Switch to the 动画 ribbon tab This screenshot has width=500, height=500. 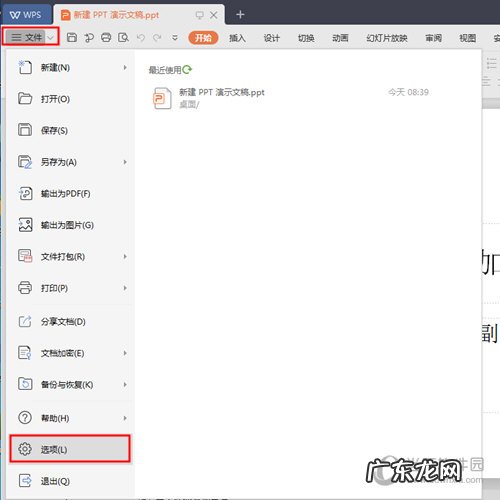[x=340, y=38]
